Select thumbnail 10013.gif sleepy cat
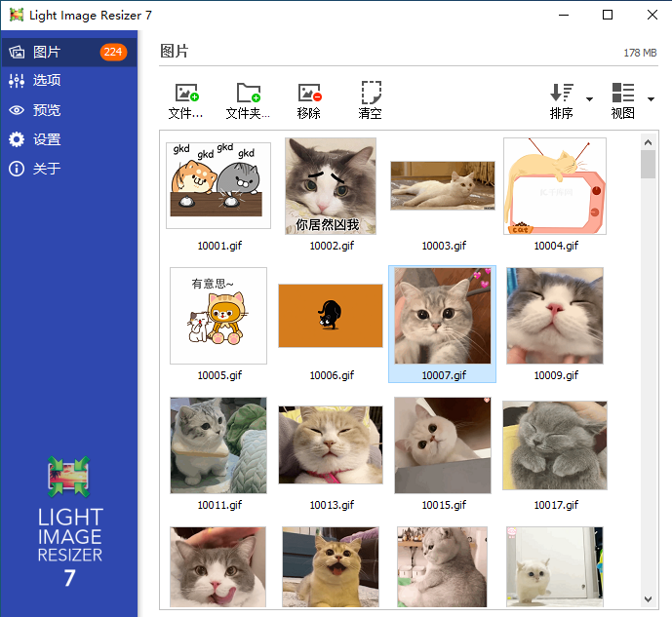 [x=331, y=445]
